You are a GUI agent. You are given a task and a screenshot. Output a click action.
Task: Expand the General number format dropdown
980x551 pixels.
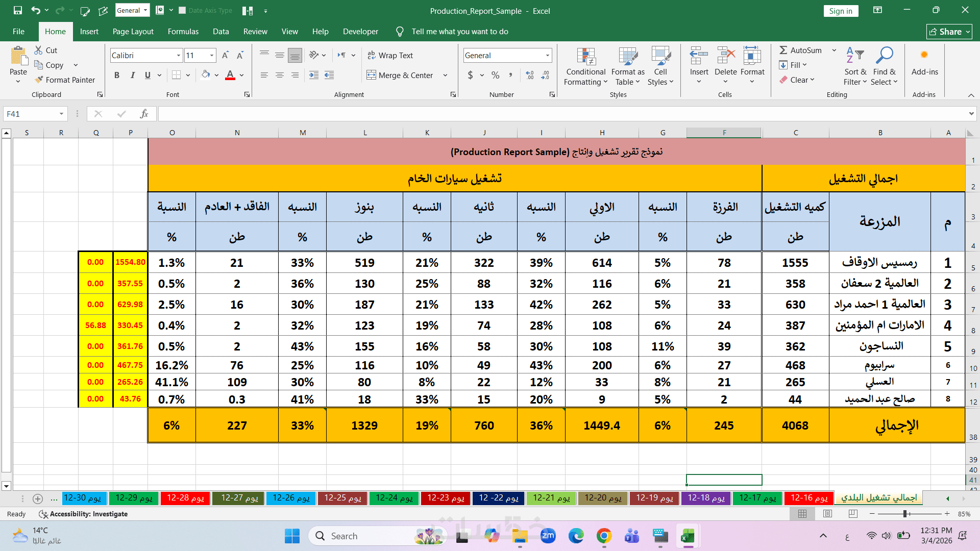pyautogui.click(x=548, y=55)
